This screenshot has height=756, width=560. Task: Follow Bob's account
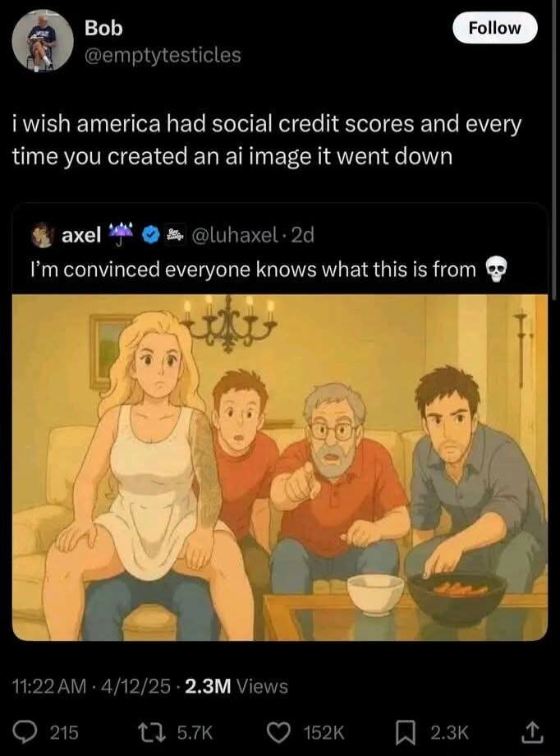click(494, 28)
